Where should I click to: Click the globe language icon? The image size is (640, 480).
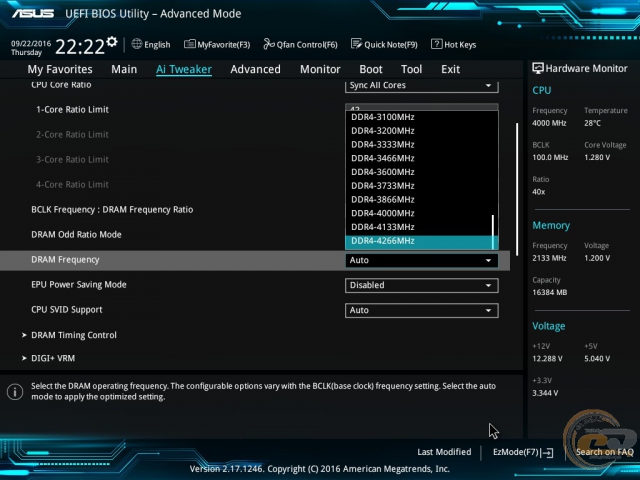tap(137, 44)
